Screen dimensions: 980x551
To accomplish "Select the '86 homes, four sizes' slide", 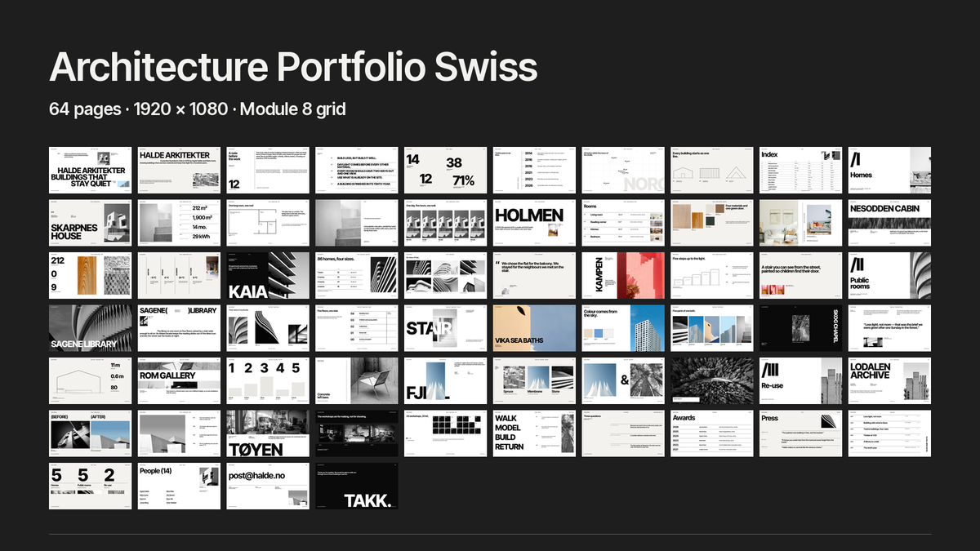I will pos(357,276).
